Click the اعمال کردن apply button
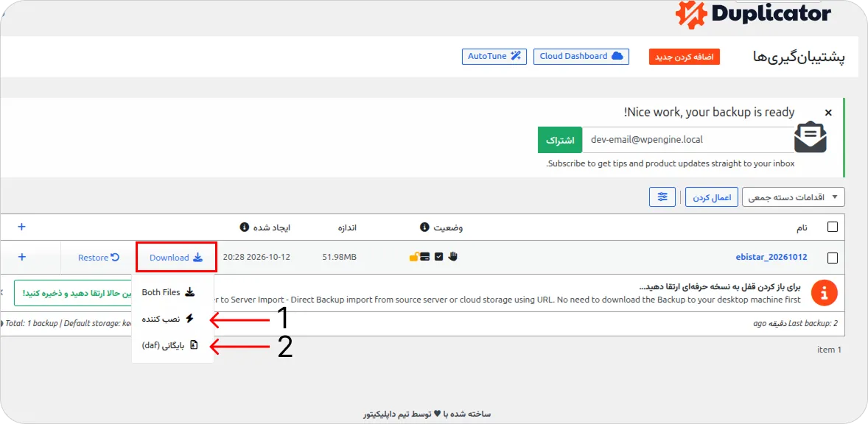Screen dimensions: 868x424 pos(712,197)
